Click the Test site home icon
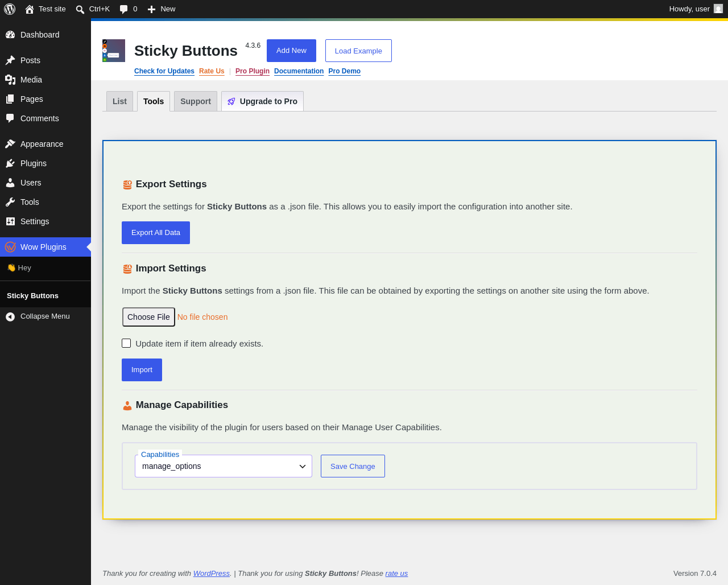This screenshot has width=728, height=585. click(x=30, y=9)
